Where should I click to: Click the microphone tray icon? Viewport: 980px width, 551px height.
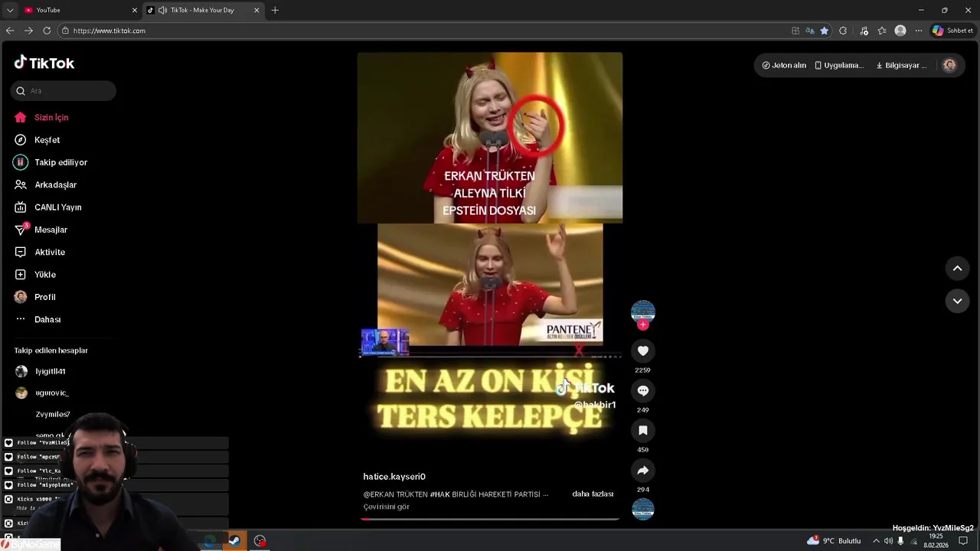coord(900,541)
